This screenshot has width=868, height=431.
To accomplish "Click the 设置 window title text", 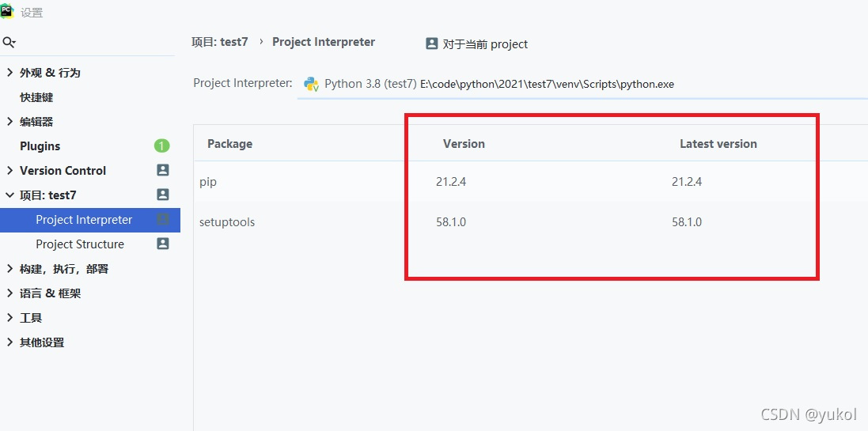I will 32,12.
